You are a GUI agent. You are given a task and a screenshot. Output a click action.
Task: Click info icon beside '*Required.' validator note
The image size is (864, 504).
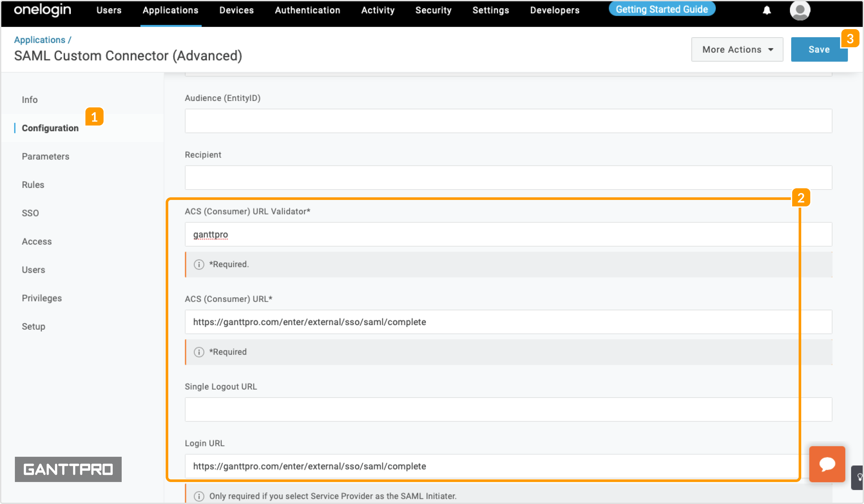(199, 264)
